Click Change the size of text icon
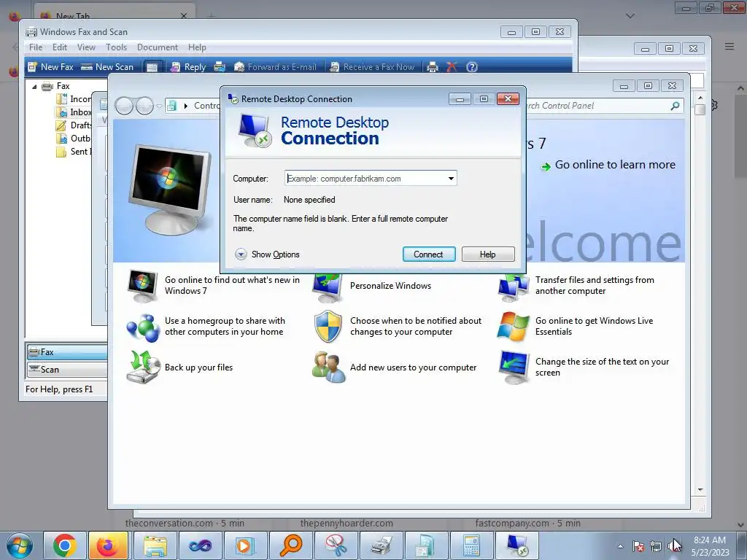 (x=514, y=367)
